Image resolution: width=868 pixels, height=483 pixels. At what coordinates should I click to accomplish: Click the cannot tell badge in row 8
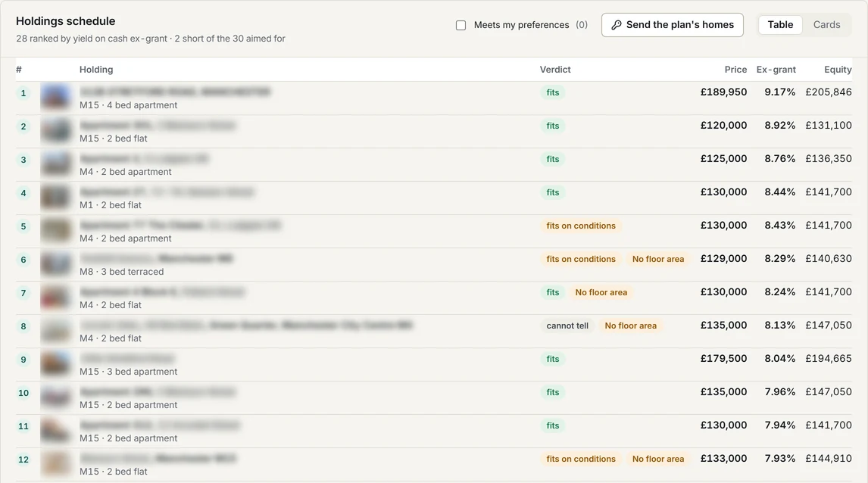point(567,326)
